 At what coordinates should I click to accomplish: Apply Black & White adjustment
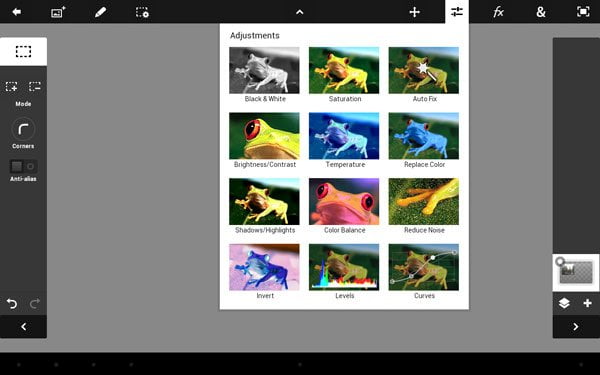coord(264,75)
